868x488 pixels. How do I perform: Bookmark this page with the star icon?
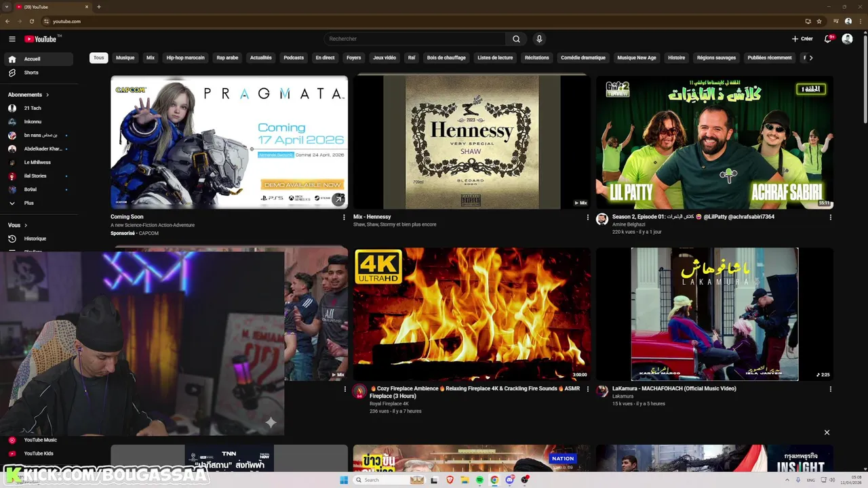819,21
